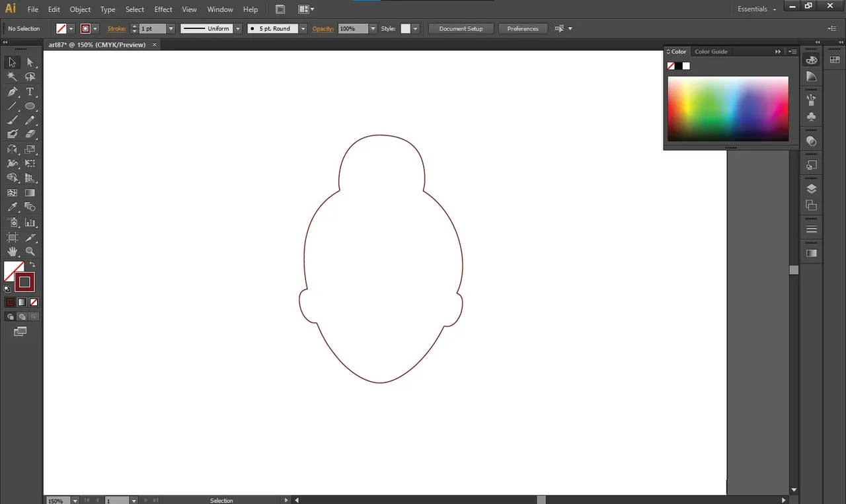Select the Artboard tool
Screen dimensions: 846x504
(12, 237)
